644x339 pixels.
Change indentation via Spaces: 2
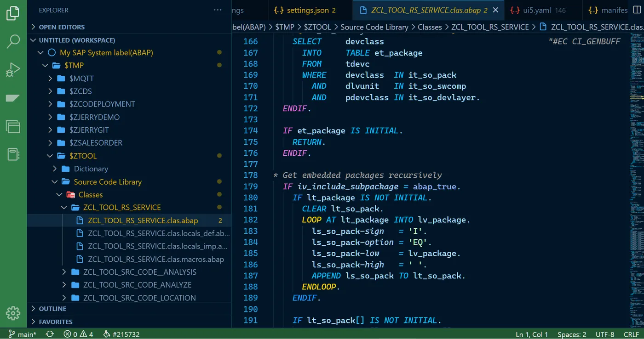pos(572,334)
